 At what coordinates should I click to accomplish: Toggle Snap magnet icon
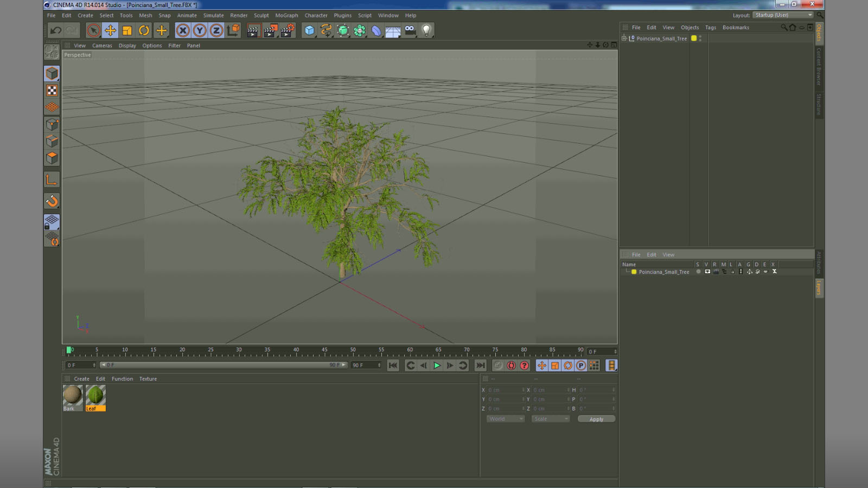tap(52, 201)
